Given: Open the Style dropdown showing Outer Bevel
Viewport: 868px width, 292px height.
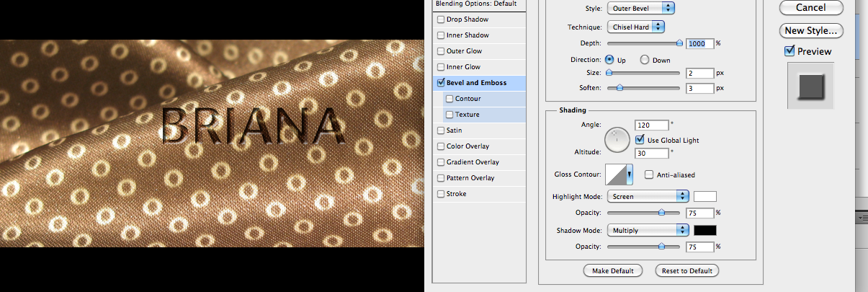Looking at the screenshot, I should pos(640,8).
